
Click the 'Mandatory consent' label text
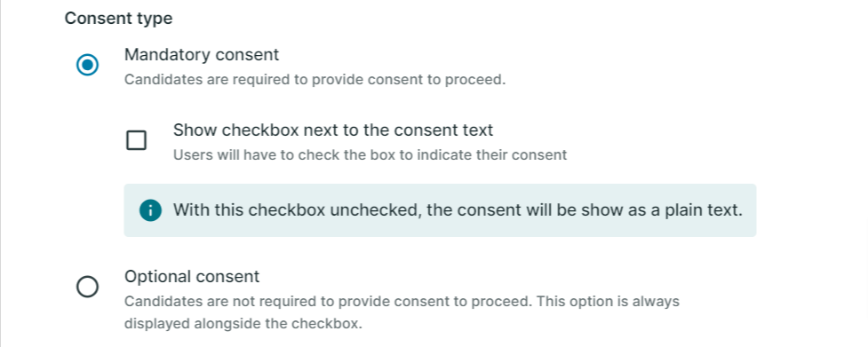click(x=202, y=55)
